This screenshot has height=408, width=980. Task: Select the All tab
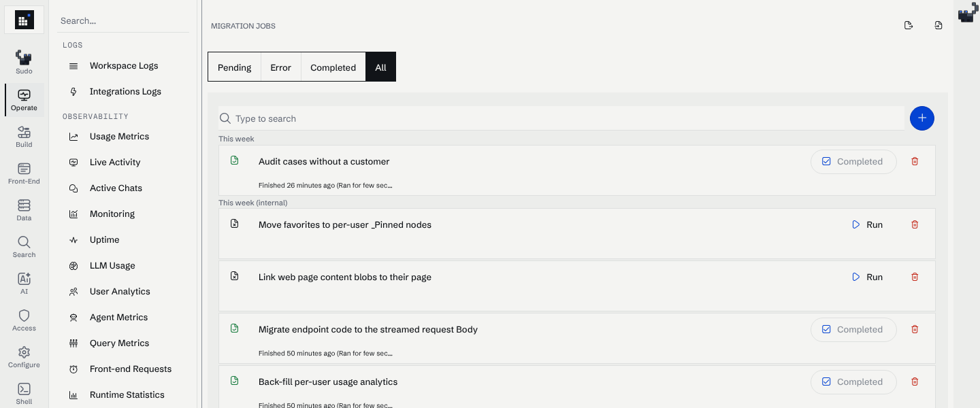pos(380,67)
